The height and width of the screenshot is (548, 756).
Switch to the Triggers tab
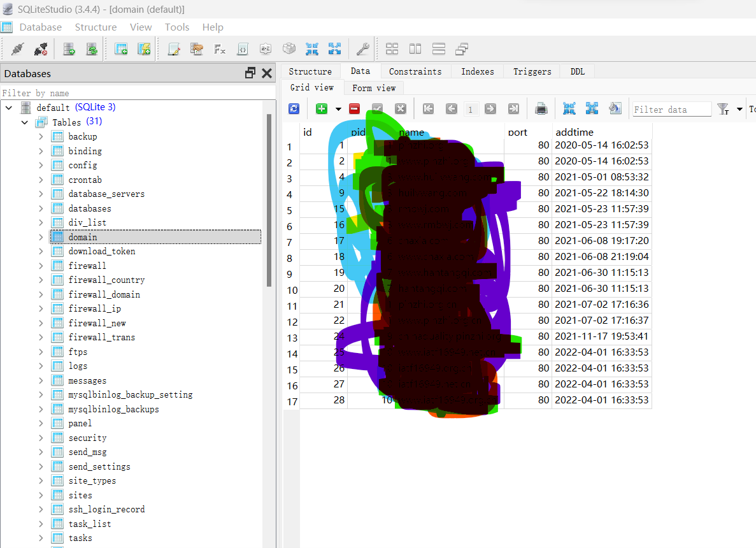(x=532, y=71)
